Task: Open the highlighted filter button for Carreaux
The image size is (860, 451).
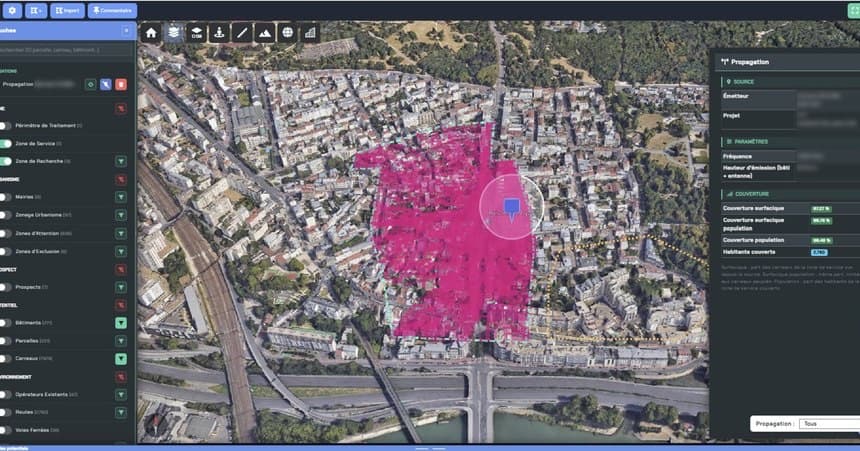Action: click(x=121, y=359)
